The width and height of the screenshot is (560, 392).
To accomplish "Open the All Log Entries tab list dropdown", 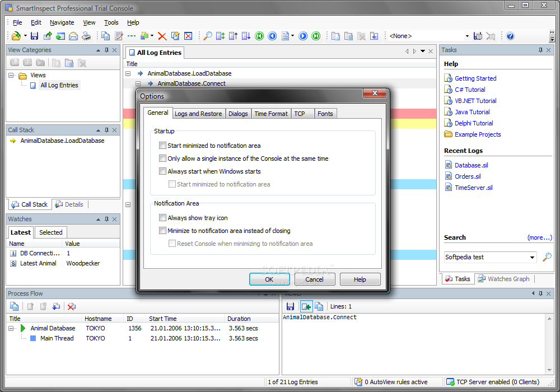I will point(422,51).
